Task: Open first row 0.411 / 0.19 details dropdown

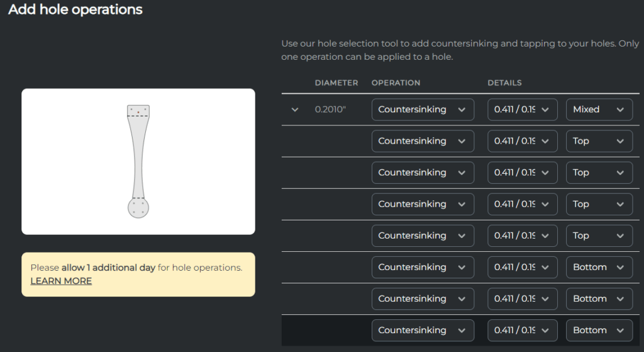Action: (x=522, y=110)
